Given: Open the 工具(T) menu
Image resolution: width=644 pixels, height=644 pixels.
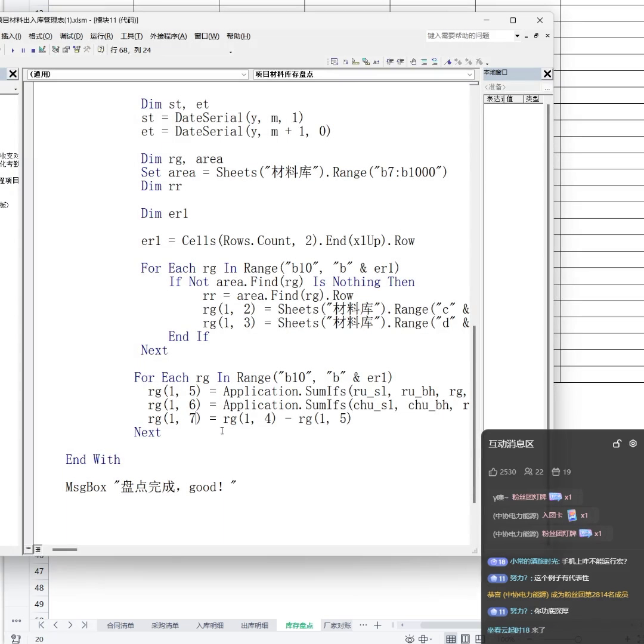Looking at the screenshot, I should (x=131, y=36).
